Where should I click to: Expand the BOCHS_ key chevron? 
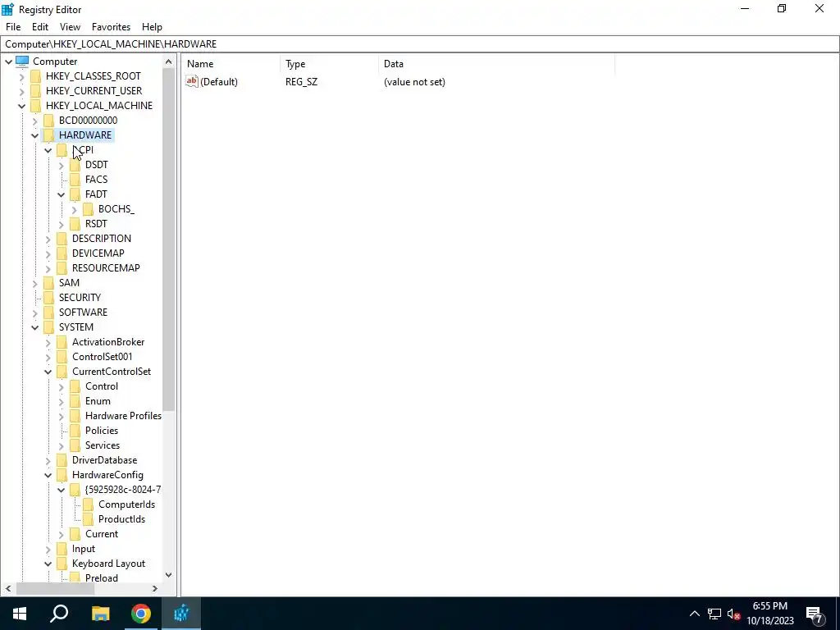tap(75, 209)
